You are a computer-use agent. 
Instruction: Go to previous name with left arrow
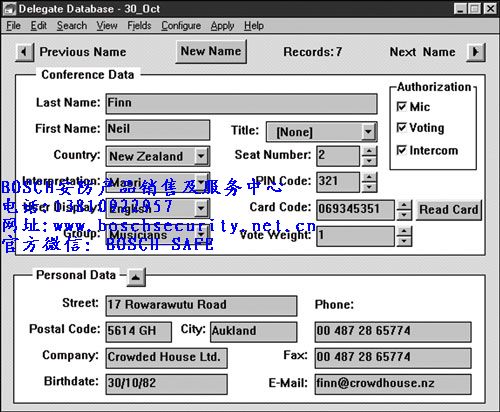[x=24, y=52]
